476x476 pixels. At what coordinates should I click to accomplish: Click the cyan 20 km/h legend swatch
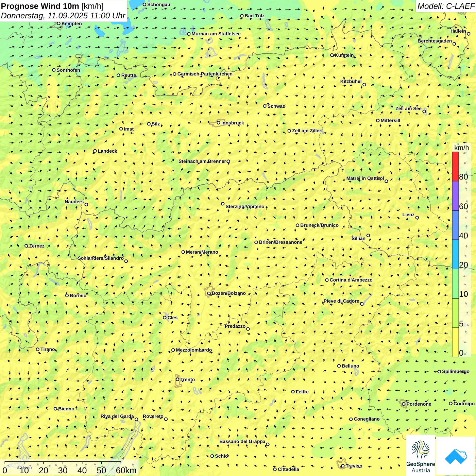pos(455,255)
